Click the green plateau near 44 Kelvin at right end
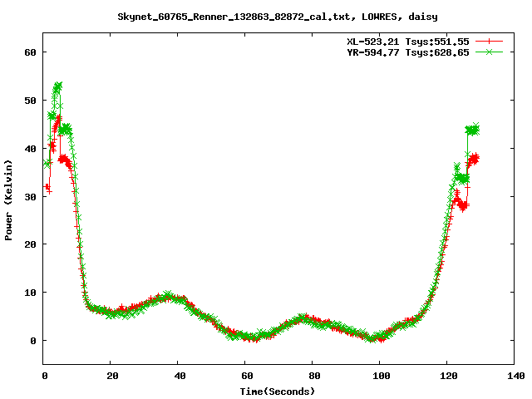Image resolution: width=532 pixels, height=399 pixels. (x=472, y=130)
